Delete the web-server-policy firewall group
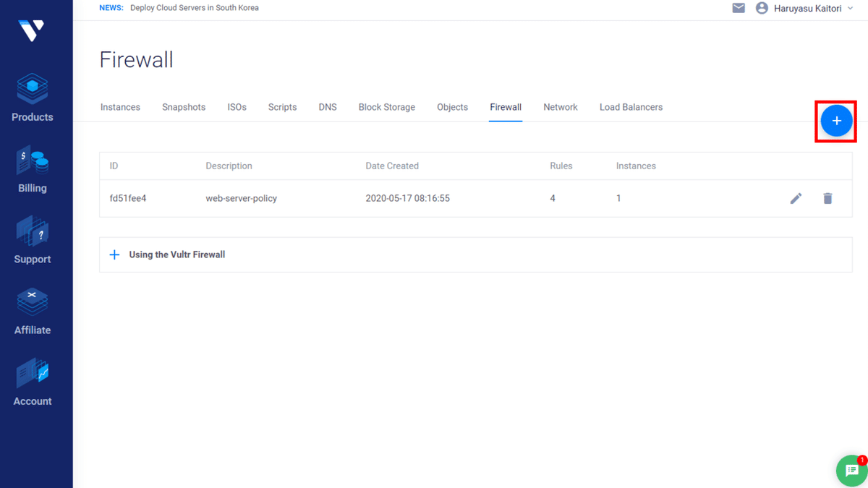This screenshot has height=488, width=868. coord(827,198)
